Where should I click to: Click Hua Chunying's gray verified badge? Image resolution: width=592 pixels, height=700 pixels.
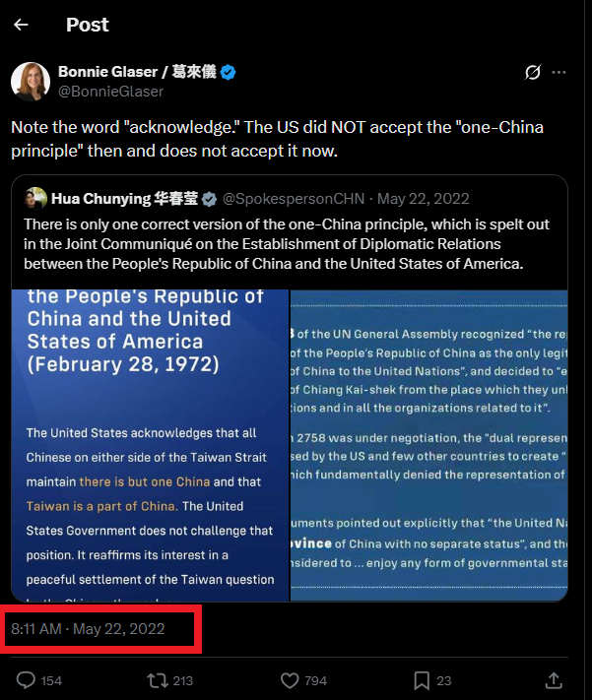click(x=209, y=199)
